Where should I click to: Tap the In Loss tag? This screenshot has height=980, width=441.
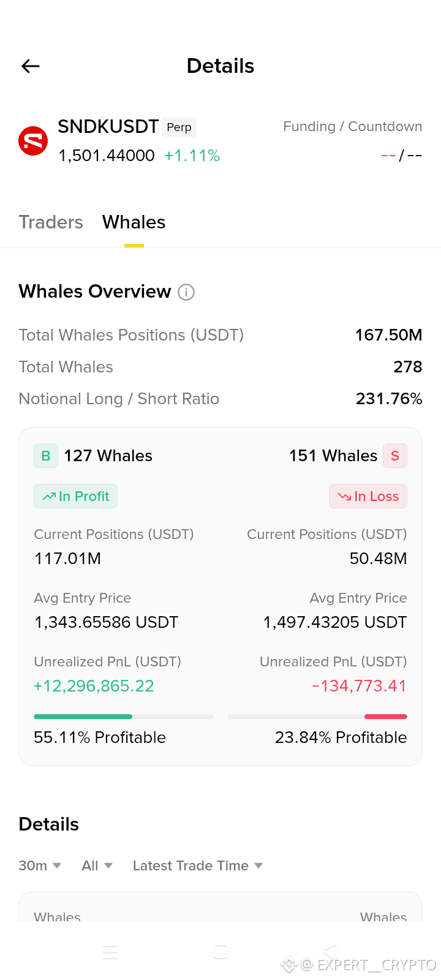click(368, 496)
